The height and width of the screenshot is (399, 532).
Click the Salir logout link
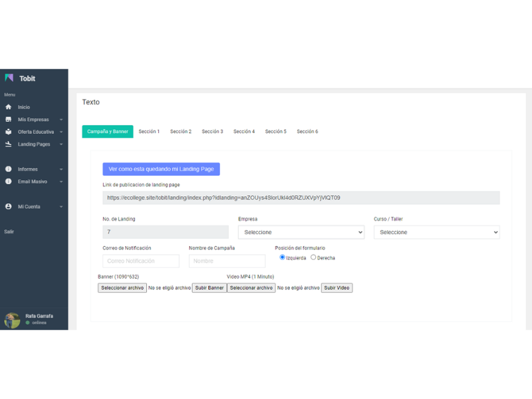point(9,232)
